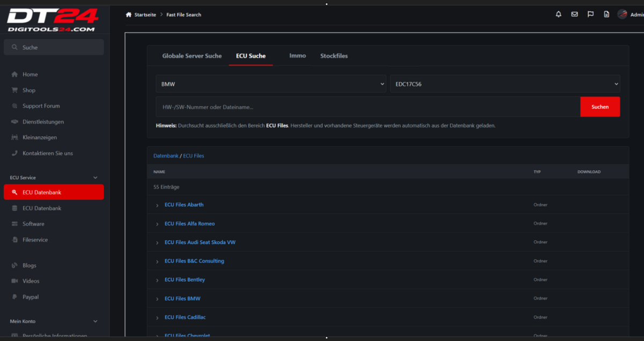This screenshot has width=644, height=341.
Task: Click the Fast File Search breadcrumb text
Action: click(x=184, y=14)
